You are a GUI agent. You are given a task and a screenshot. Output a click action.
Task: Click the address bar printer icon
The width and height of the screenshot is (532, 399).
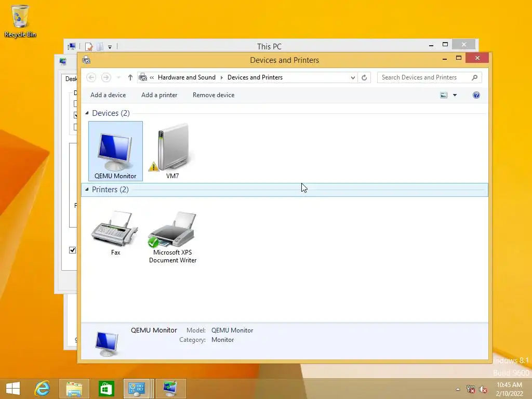click(143, 77)
